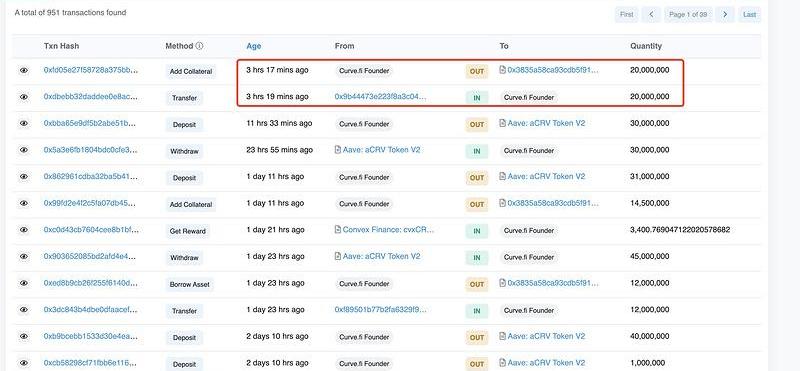Open transaction hash 0x5a3e6fb1804bdc0cfe3
The width and height of the screenshot is (800, 371).
[91, 150]
